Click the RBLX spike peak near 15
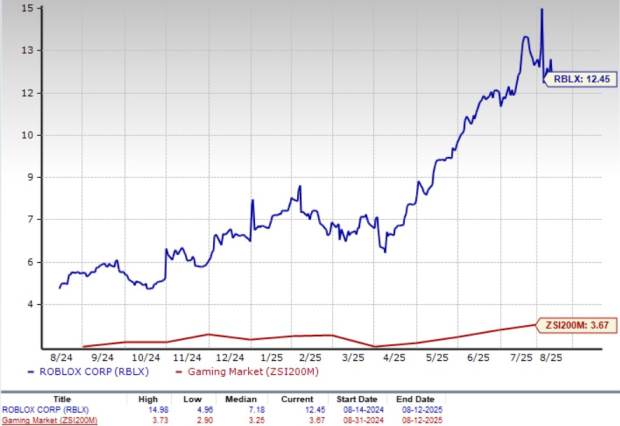The width and height of the screenshot is (620, 426). [541, 10]
